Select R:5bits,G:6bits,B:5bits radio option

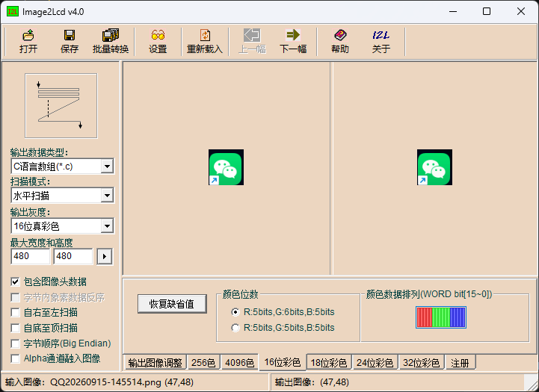point(235,312)
